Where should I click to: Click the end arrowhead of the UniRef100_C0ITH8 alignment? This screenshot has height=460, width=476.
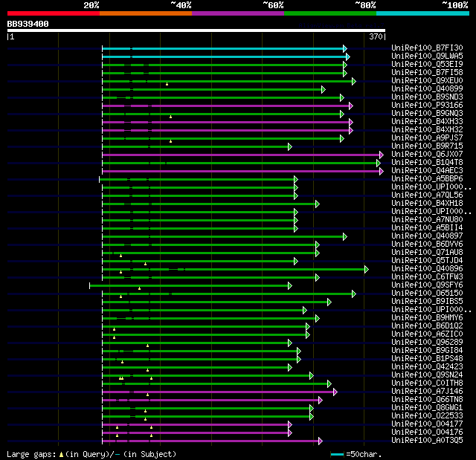click(x=329, y=384)
